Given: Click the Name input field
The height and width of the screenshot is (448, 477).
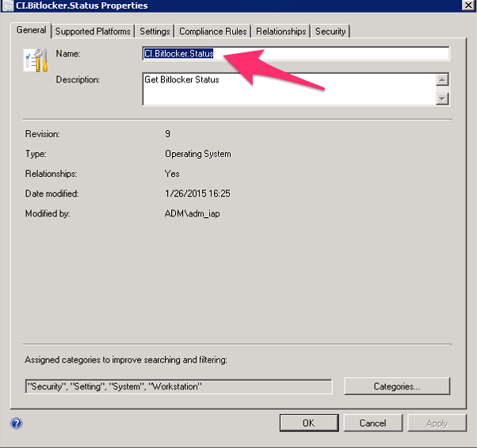Looking at the screenshot, I should point(296,54).
